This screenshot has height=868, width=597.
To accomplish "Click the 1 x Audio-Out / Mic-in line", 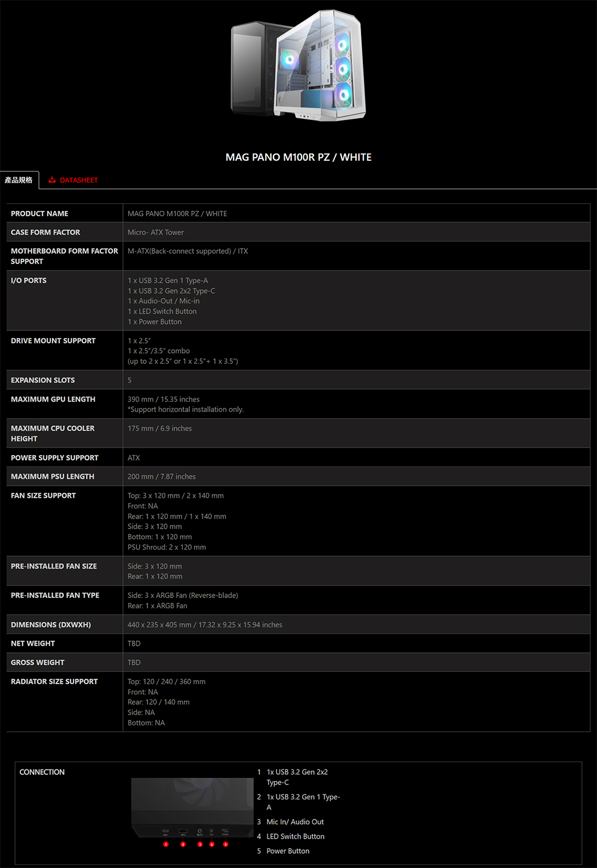I will pos(164,301).
